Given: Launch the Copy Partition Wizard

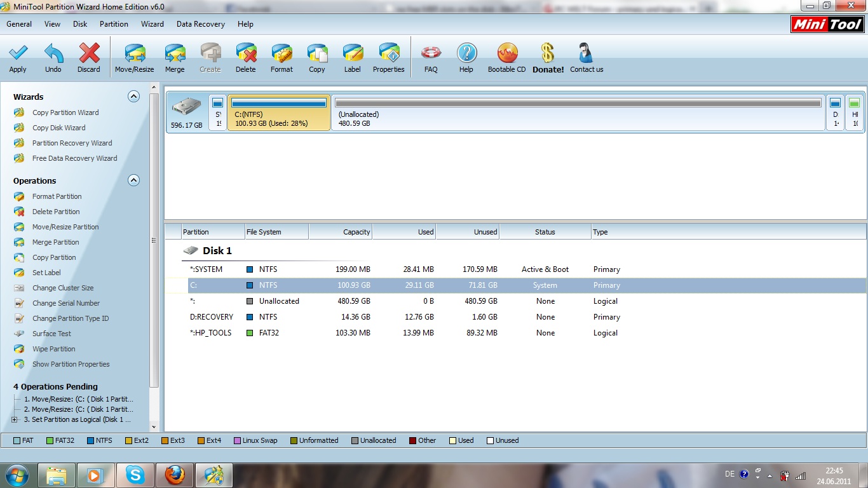Looking at the screenshot, I should [65, 112].
